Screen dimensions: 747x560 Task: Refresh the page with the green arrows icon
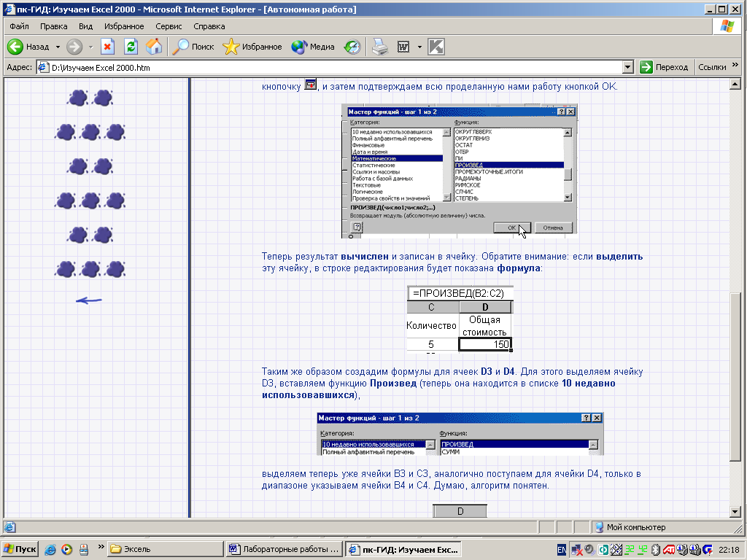click(x=131, y=47)
